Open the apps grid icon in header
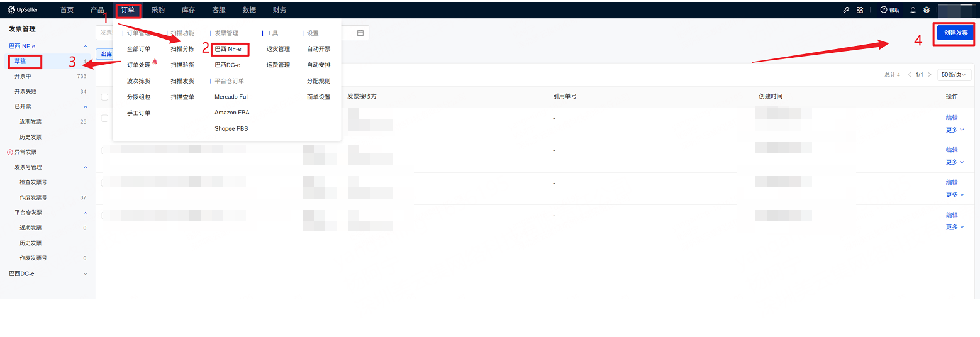 860,10
